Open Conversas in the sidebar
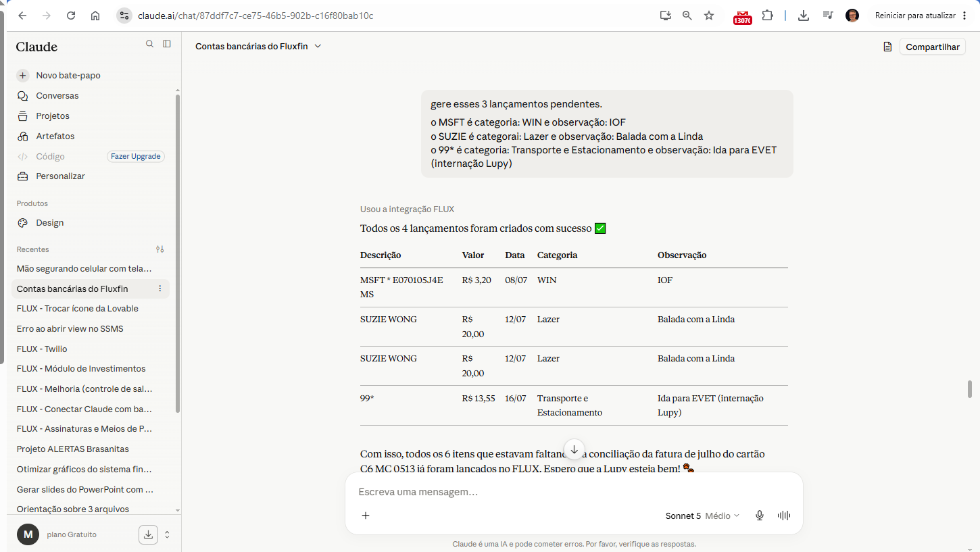Screen dimensions: 980x552 (57, 96)
